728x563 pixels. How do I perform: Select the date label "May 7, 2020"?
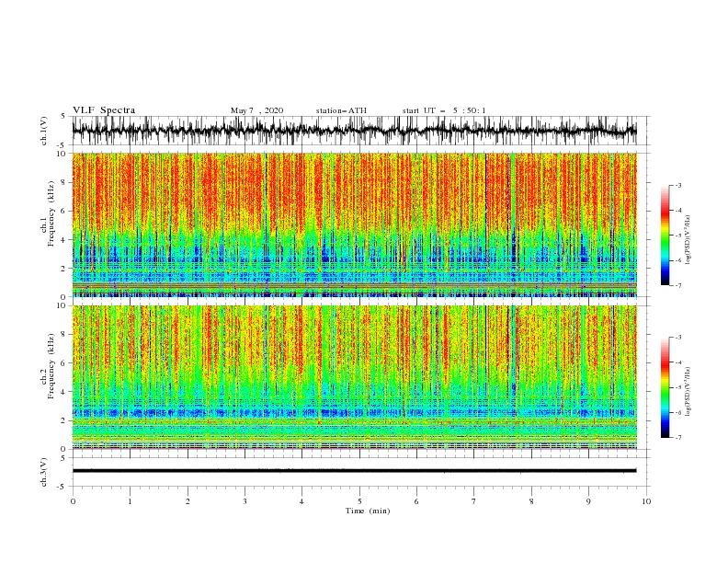tap(256, 110)
